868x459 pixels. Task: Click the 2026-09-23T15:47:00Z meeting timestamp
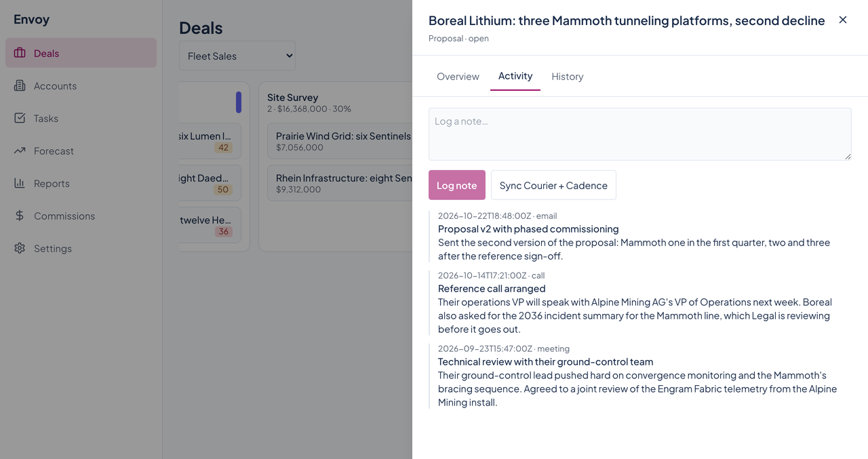coord(504,349)
